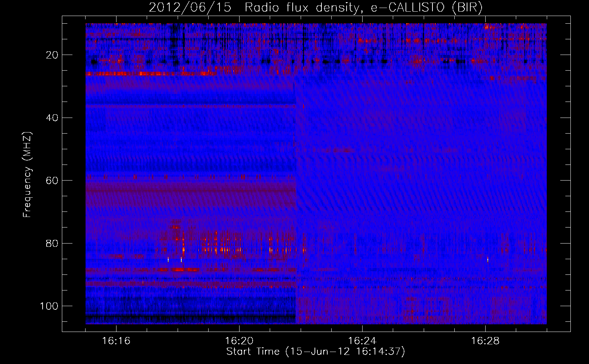
Task: Click the 16:16 time tick label
Action: click(116, 341)
